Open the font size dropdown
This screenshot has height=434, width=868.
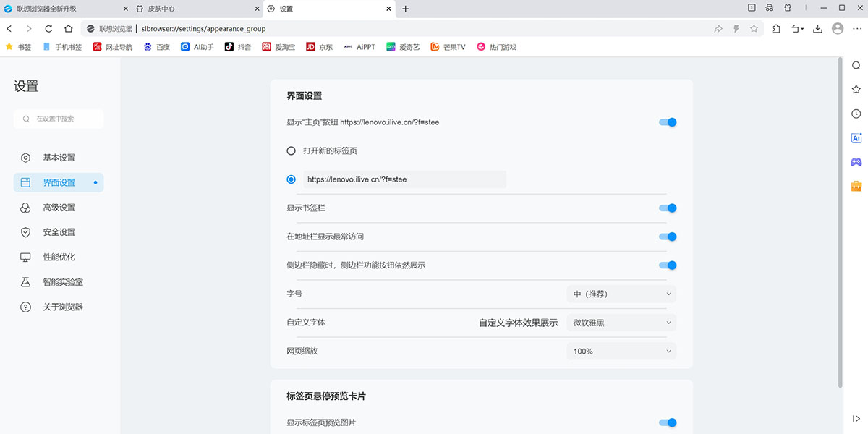(x=621, y=294)
